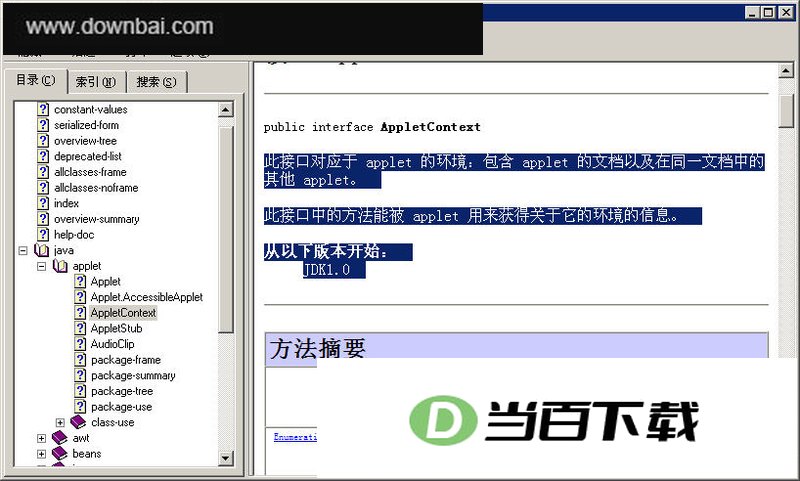Click the open book icon beside applet
Image resolution: width=800 pixels, height=481 pixels.
pos(60,266)
